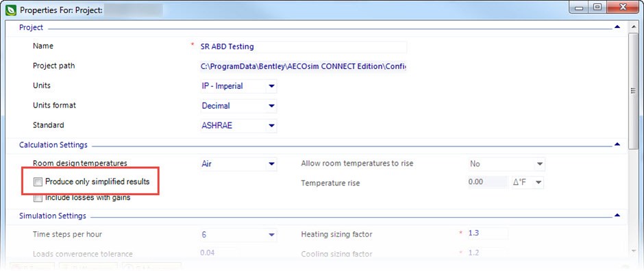Image resolution: width=644 pixels, height=271 pixels.
Task: Click the vertical scrollbar thumb
Action: coord(632,92)
